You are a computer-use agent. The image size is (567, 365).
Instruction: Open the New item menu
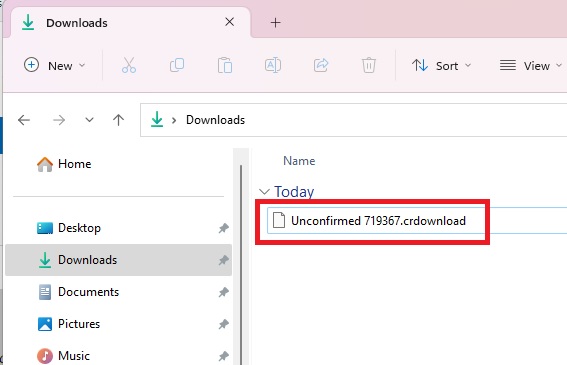coord(55,65)
